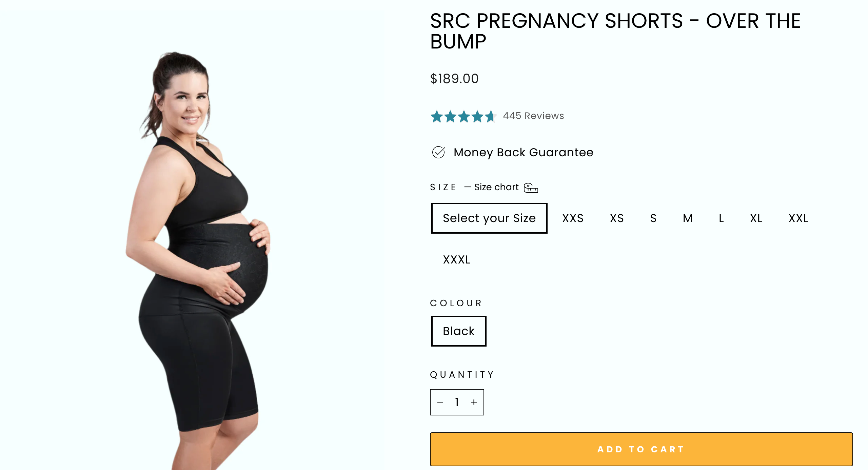The width and height of the screenshot is (868, 470).
Task: Decrease quantity with the minus button
Action: coord(440,402)
